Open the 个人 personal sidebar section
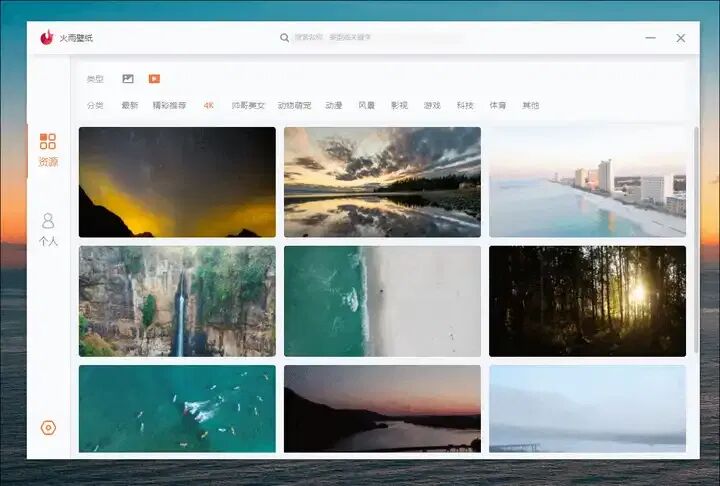Screen dimensions: 720x486 click(x=48, y=230)
